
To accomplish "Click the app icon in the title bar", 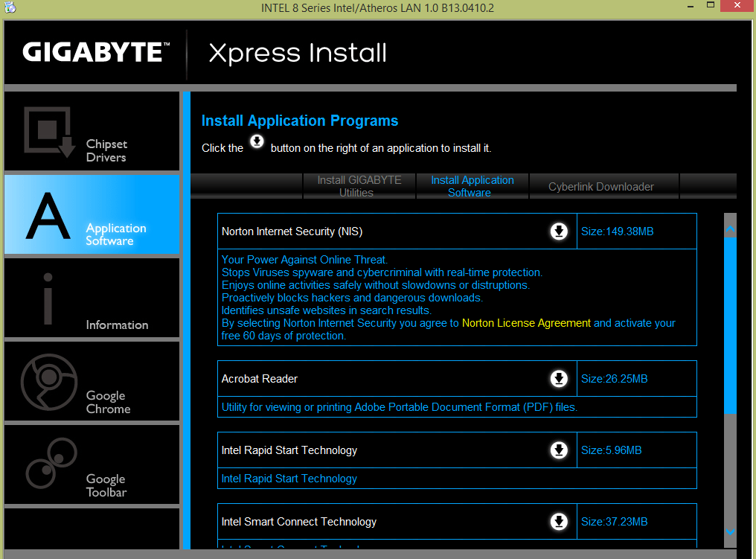I will pyautogui.click(x=10, y=7).
